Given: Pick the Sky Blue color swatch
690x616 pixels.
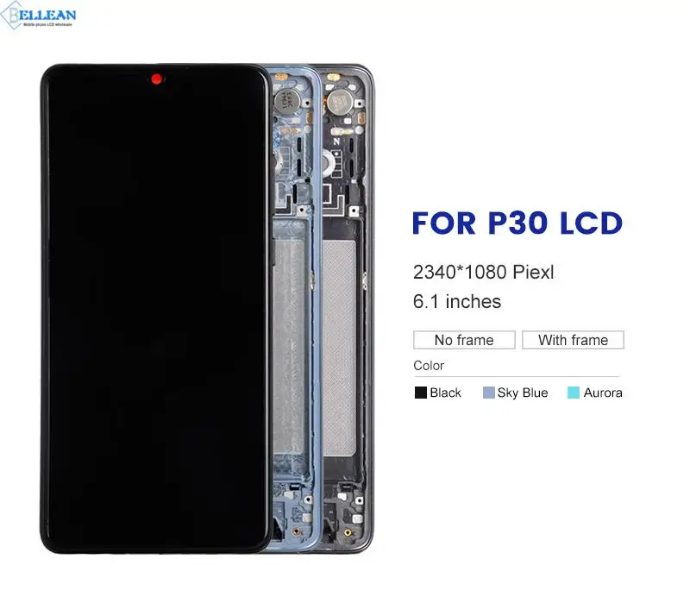Looking at the screenshot, I should click(x=488, y=393).
